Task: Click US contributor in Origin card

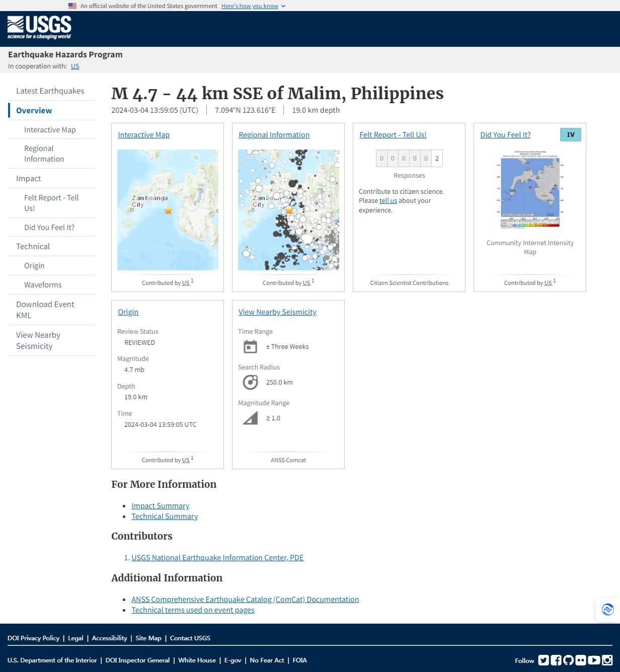Action: [x=186, y=461]
